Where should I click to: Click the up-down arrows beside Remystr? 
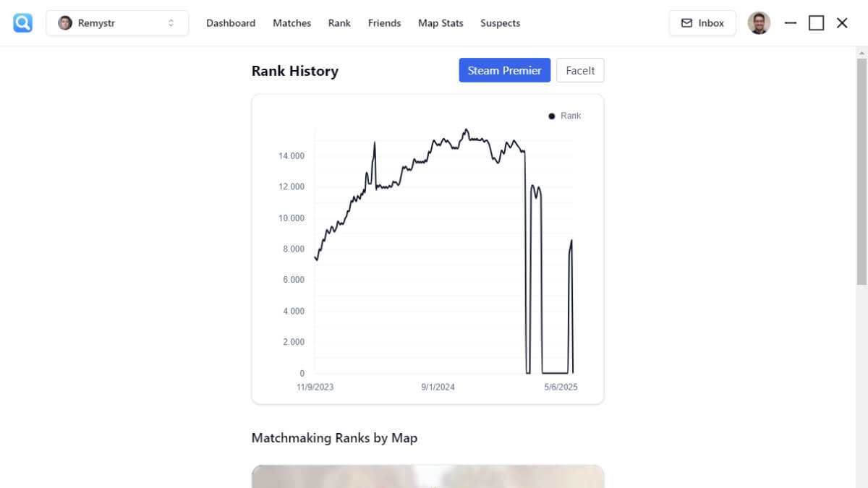click(x=173, y=22)
